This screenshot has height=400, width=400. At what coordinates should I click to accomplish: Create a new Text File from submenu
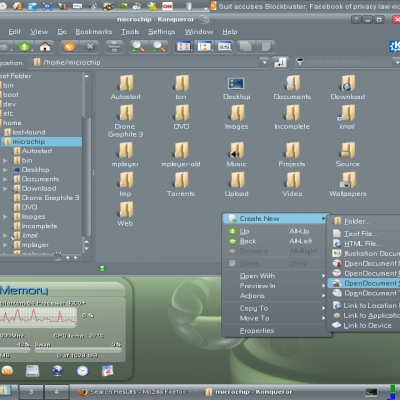point(364,233)
